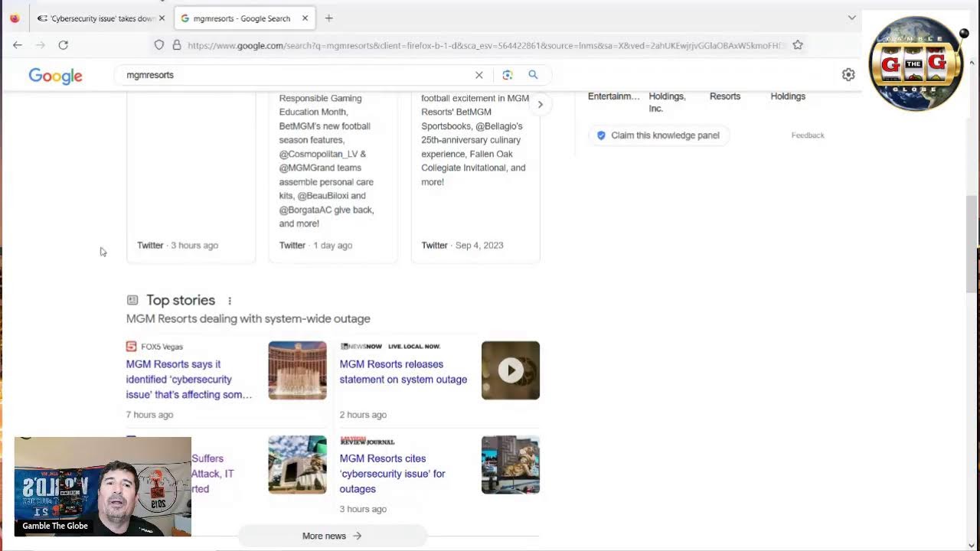Image resolution: width=980 pixels, height=551 pixels.
Task: Click the Firefox icon in tab bar
Action: (x=15, y=18)
